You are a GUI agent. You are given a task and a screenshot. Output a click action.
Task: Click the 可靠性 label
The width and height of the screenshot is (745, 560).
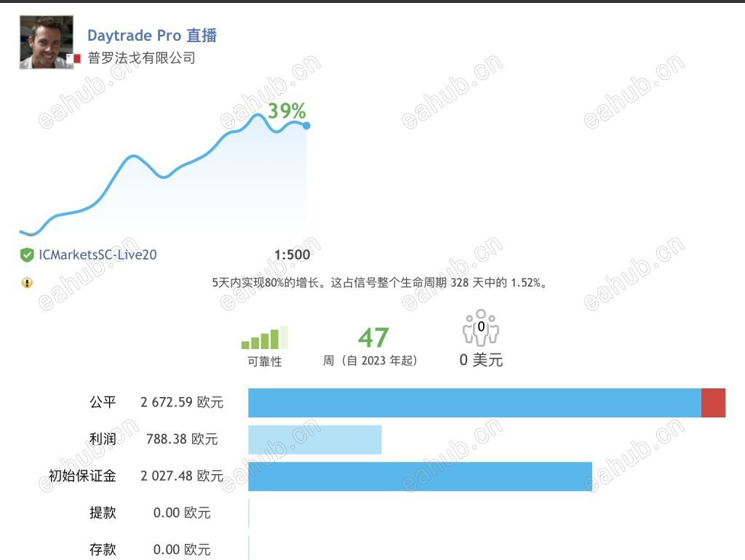pyautogui.click(x=265, y=361)
